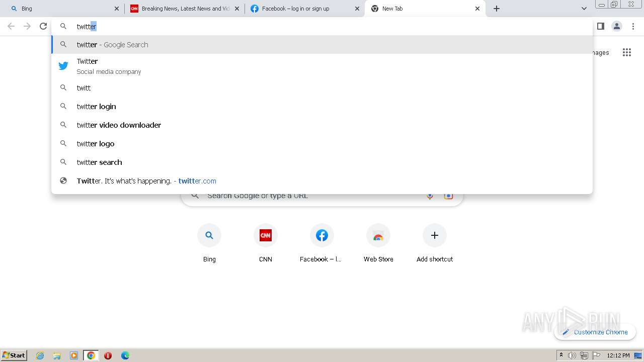This screenshot has width=644, height=362.
Task: Open a new tab with plus button
Action: (x=497, y=9)
